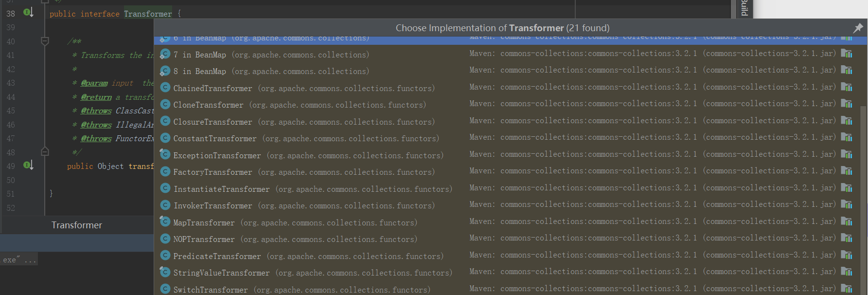Viewport: 868px width, 295px height.
Task: Select the '7 in BeanMap' implementation entry
Action: pyautogui.click(x=199, y=55)
